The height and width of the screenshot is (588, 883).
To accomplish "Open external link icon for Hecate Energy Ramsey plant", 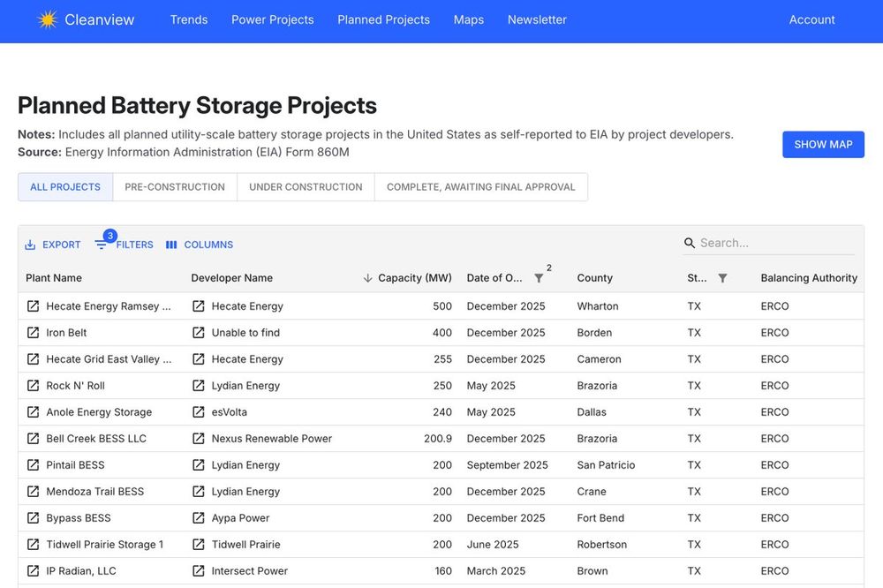I will pyautogui.click(x=34, y=305).
